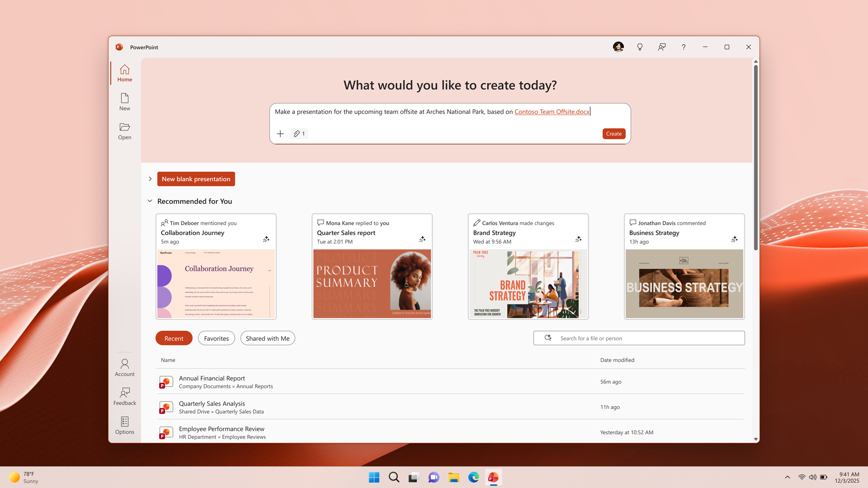Open Task View on the taskbar
Viewport: 868px width, 488px height.
[414, 477]
